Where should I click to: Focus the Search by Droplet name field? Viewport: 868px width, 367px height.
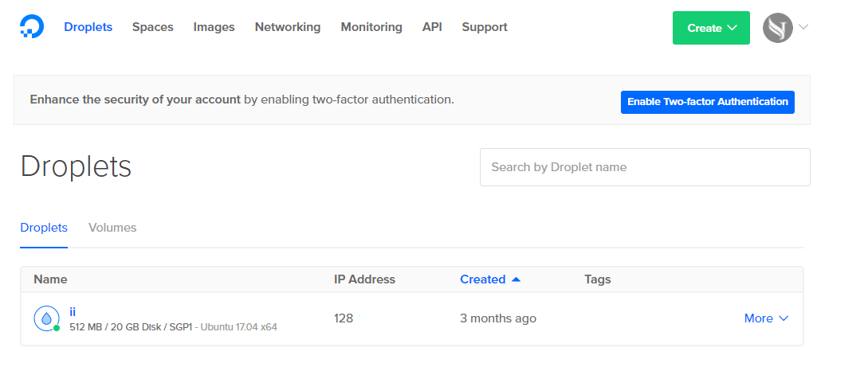pos(645,167)
